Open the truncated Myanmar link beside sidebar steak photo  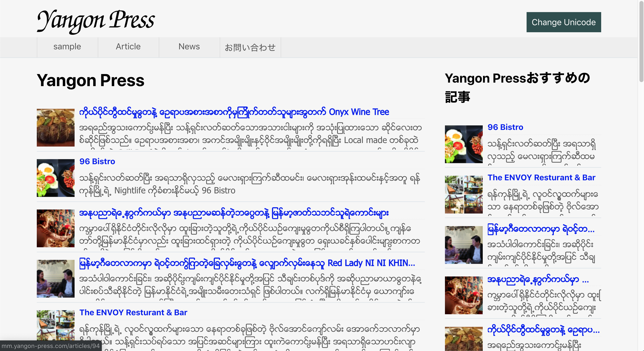pos(543,330)
